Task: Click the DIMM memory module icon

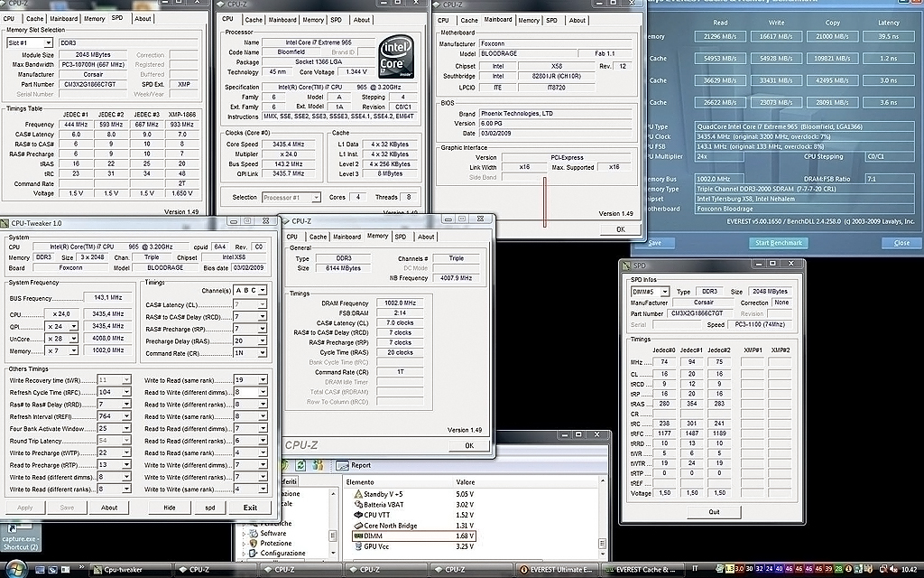Action: pyautogui.click(x=357, y=536)
